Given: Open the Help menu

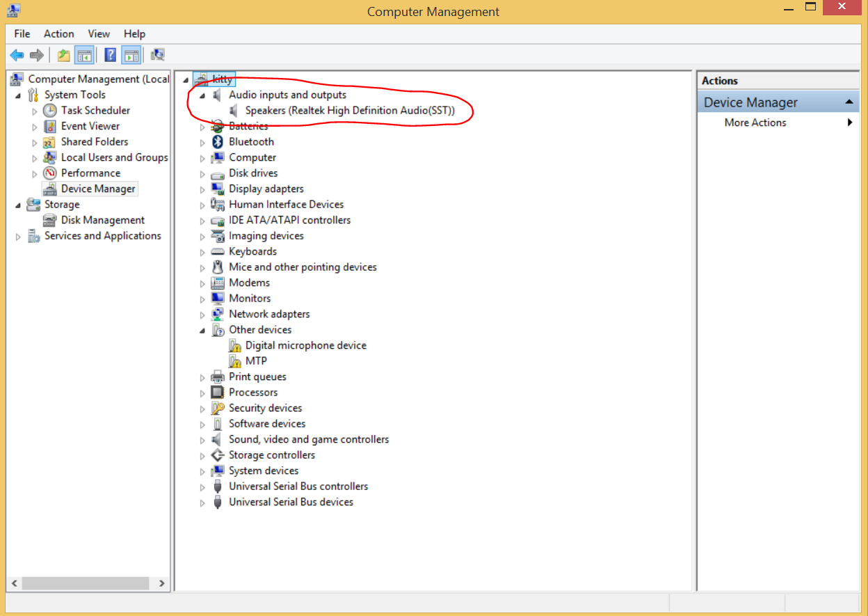Looking at the screenshot, I should (134, 33).
